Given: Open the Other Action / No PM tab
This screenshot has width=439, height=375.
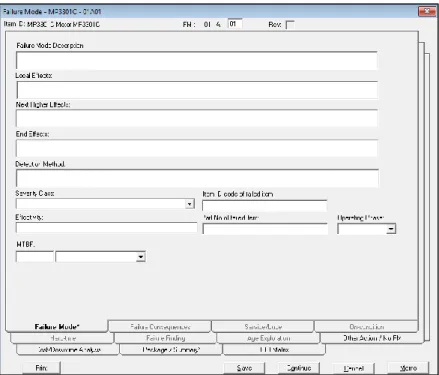Looking at the screenshot, I should pos(372,338).
